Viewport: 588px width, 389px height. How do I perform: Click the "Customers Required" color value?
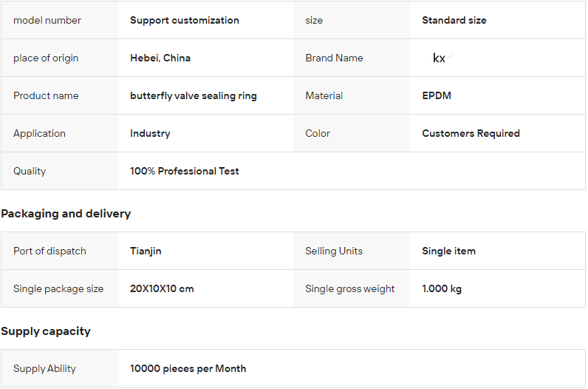471,134
